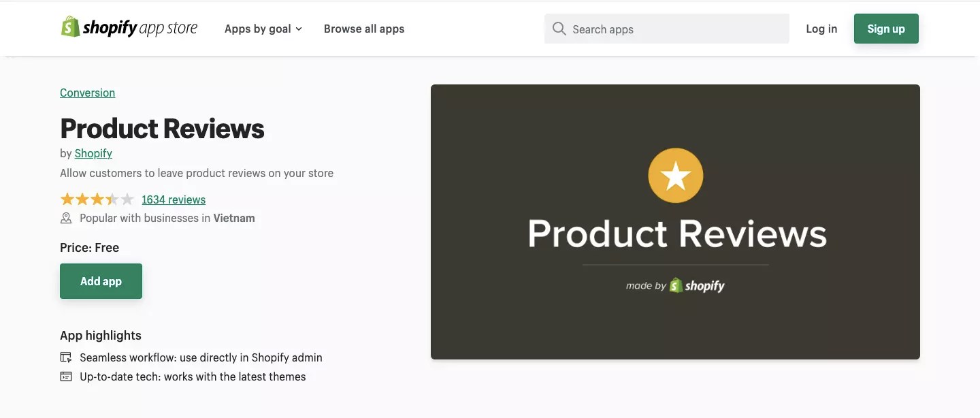Image resolution: width=980 pixels, height=418 pixels.
Task: Click the businesses icon beside Popular with businesses
Action: point(65,218)
